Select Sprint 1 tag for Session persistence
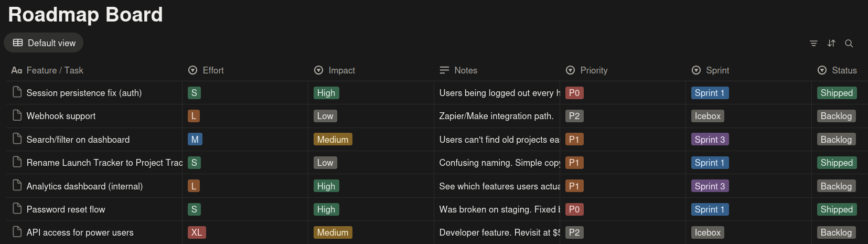The image size is (868, 244). pos(710,93)
